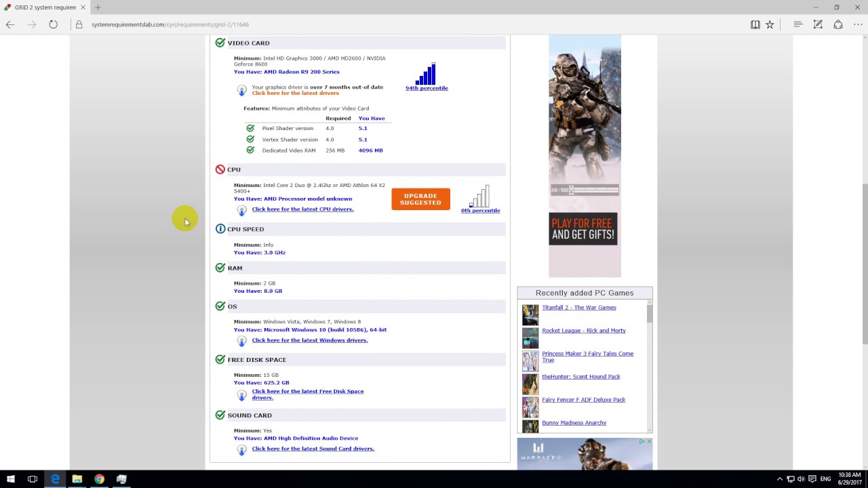This screenshot has height=488, width=868.
Task: Open a new tab with plus icon
Action: click(x=98, y=7)
